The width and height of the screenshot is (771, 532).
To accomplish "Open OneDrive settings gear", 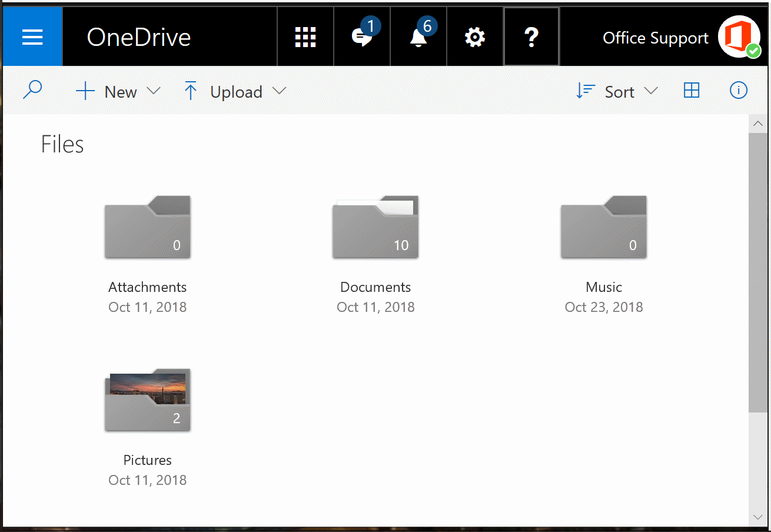I will [x=474, y=36].
